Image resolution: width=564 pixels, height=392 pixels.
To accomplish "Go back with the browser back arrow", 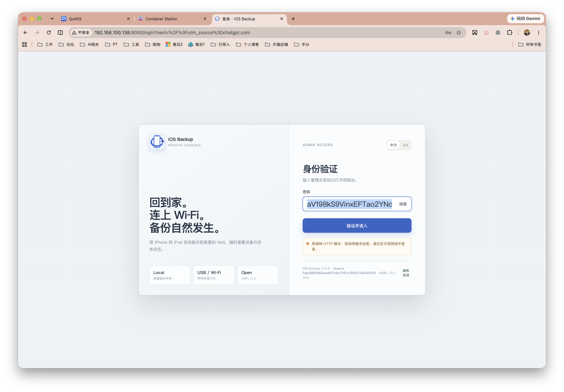I will point(25,33).
